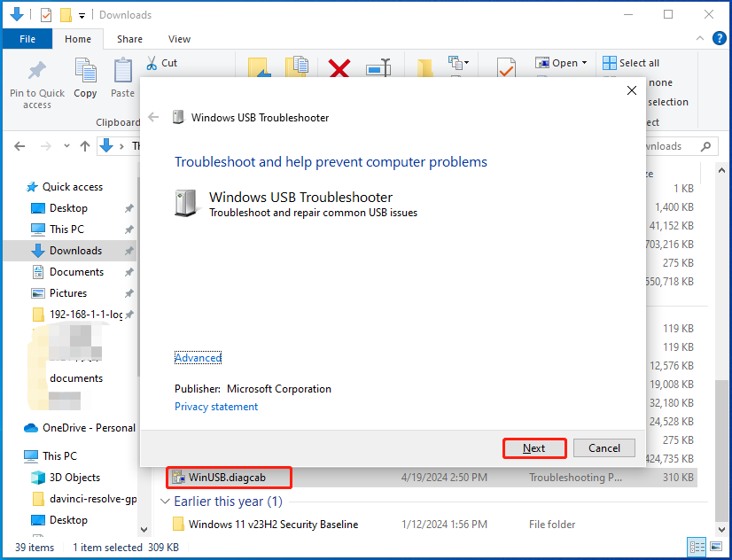Cancel the Windows USB Troubleshooter

pyautogui.click(x=604, y=447)
